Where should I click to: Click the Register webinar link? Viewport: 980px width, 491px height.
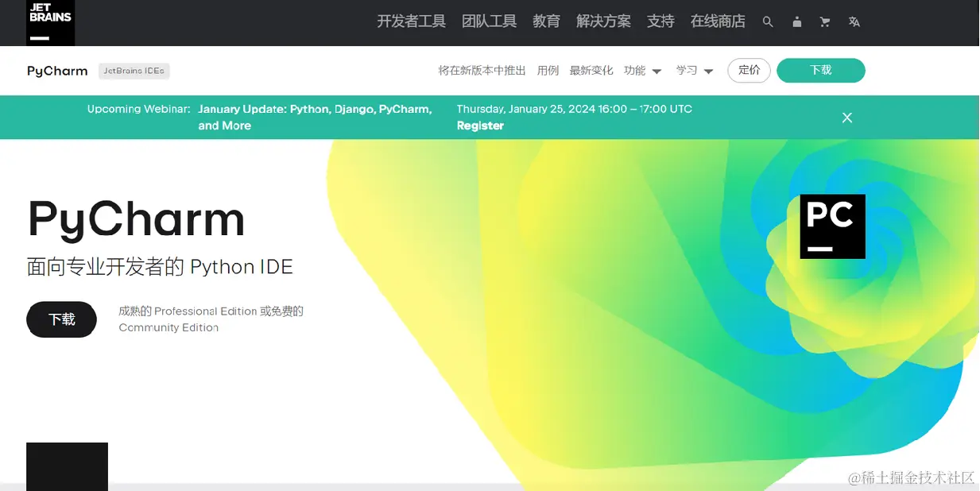click(x=480, y=126)
